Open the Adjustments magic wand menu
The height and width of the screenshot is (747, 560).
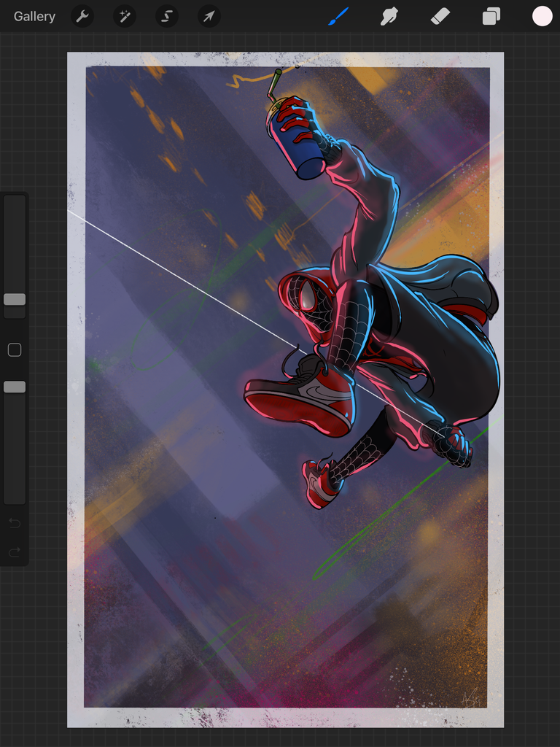[x=124, y=17]
